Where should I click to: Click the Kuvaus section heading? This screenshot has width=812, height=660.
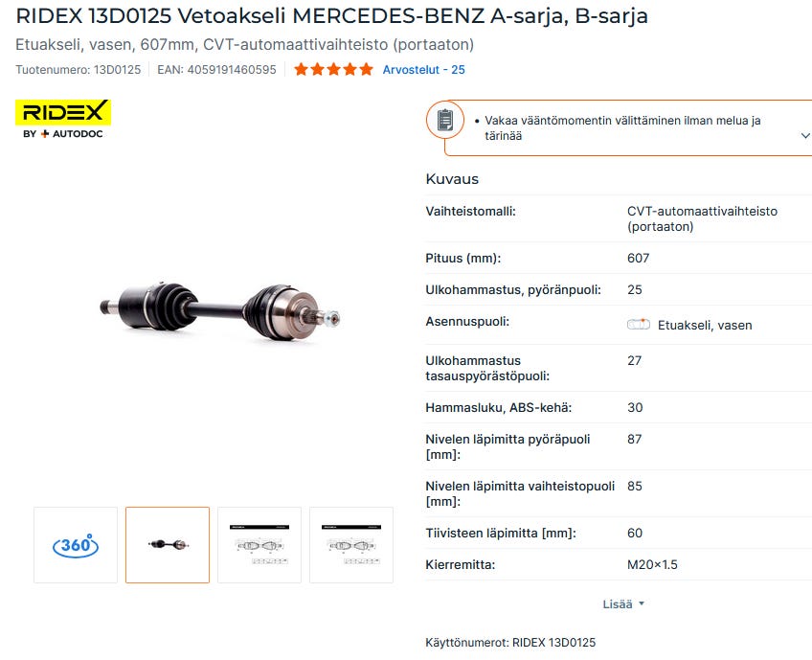tap(452, 179)
